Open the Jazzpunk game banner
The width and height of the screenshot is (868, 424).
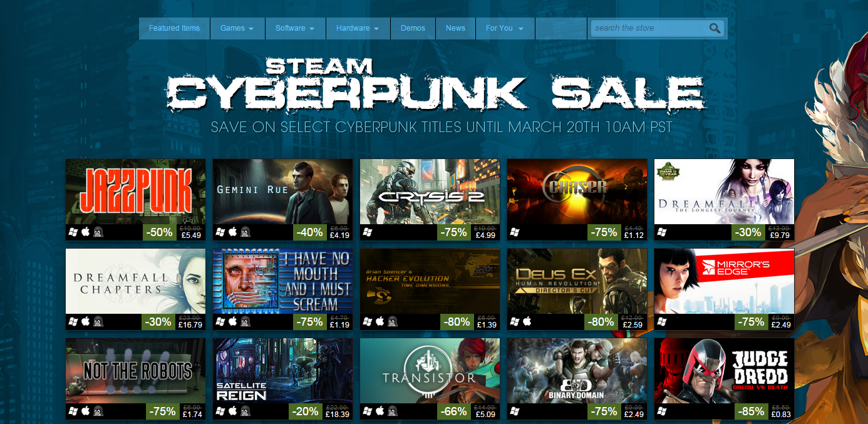point(136,192)
